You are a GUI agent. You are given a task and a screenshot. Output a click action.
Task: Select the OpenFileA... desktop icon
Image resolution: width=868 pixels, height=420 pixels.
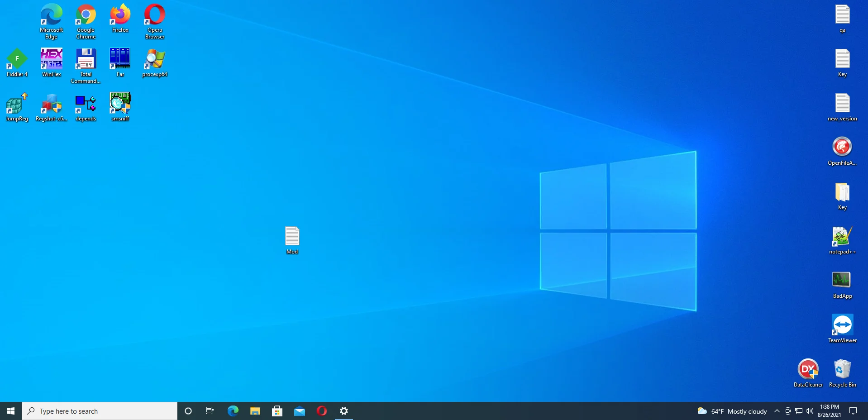click(842, 151)
